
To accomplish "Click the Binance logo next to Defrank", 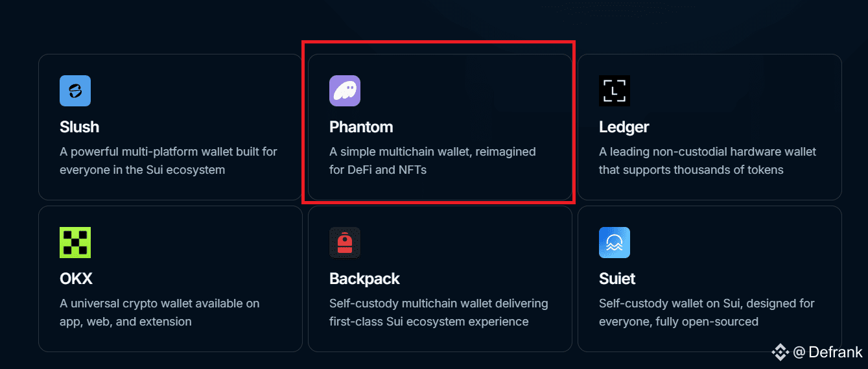I will pyautogui.click(x=780, y=352).
